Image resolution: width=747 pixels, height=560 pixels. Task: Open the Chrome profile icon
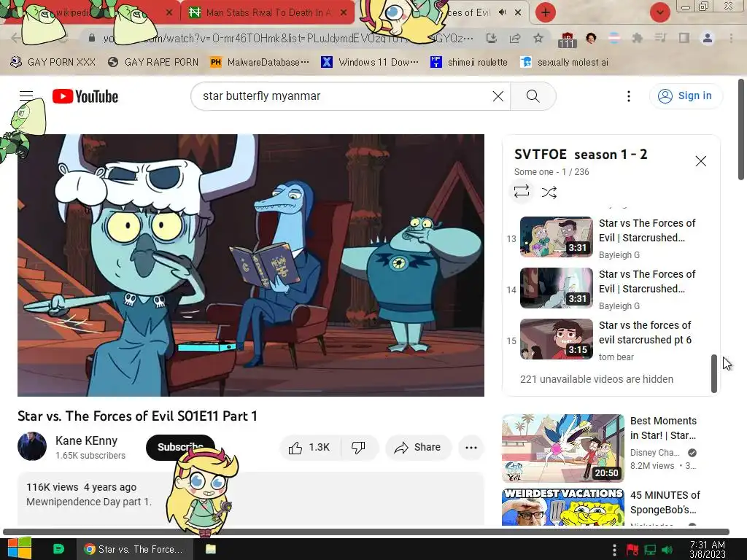[708, 38]
